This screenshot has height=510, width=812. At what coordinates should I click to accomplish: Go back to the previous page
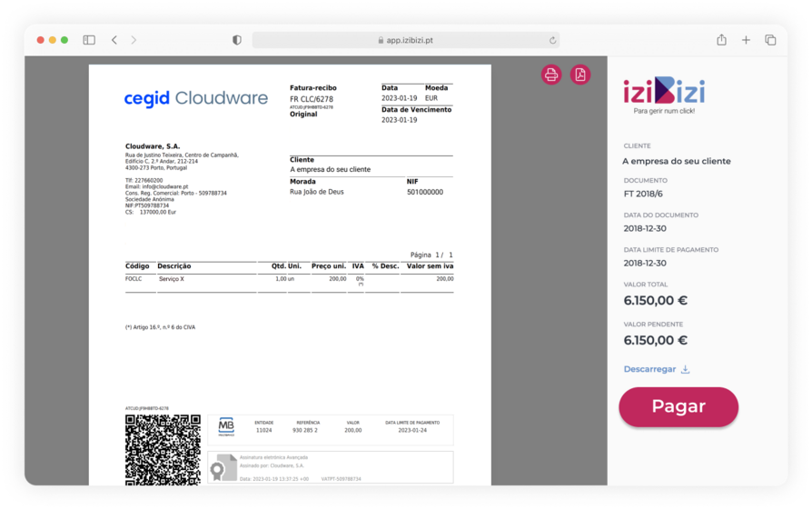click(x=114, y=40)
